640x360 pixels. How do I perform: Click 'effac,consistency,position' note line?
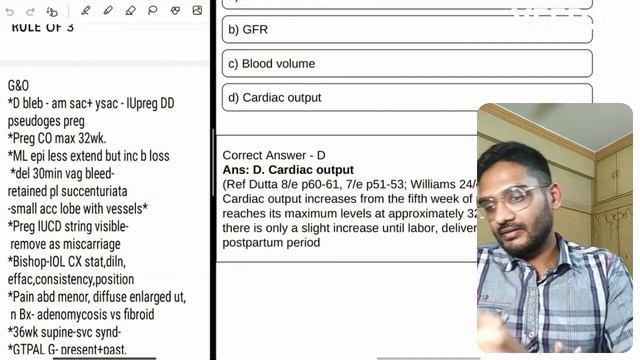tap(71, 279)
